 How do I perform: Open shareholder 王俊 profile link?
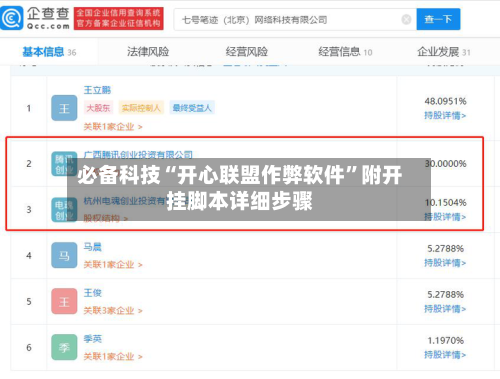click(x=92, y=293)
